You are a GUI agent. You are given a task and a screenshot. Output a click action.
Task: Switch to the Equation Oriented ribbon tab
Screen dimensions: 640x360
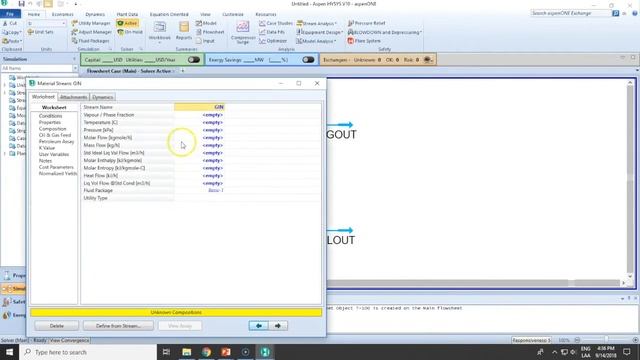point(169,14)
